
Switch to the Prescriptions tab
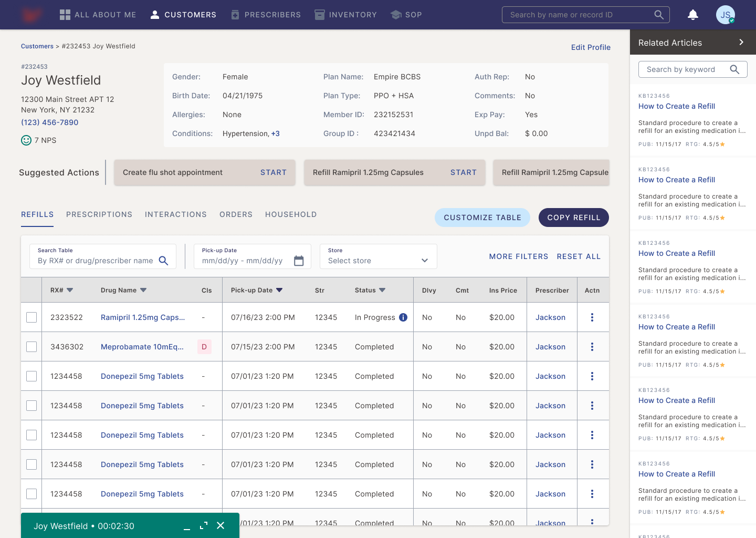coord(99,214)
